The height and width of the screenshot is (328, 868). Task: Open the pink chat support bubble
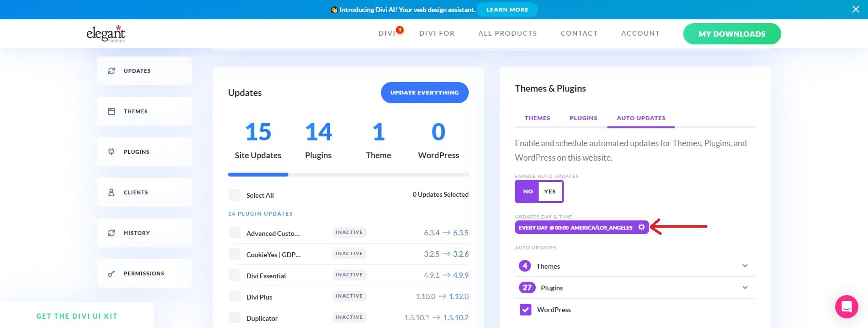(x=846, y=307)
